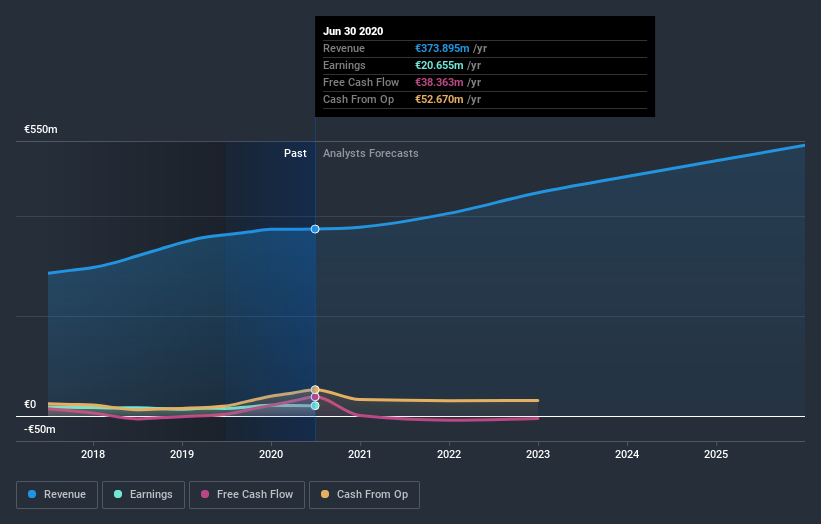Click the €373.895m revenue value

pos(442,48)
